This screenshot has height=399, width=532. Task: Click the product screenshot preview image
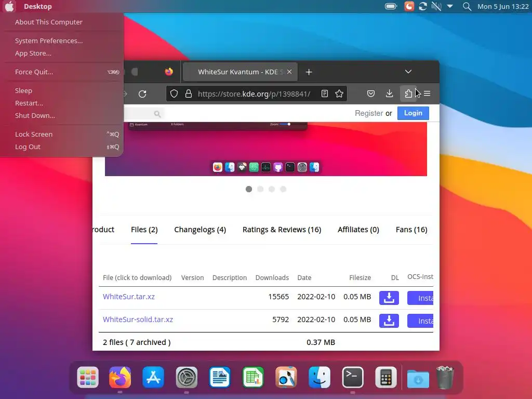pos(266,149)
